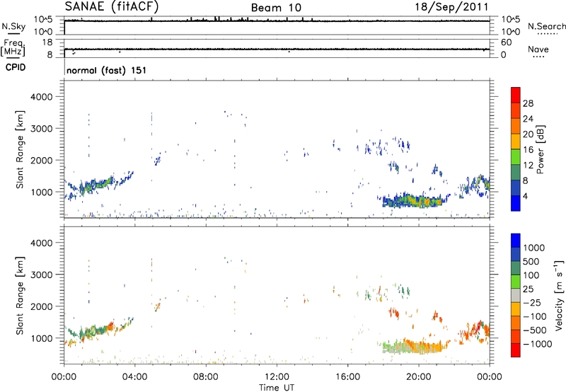Click the 04:00 time axis label
The width and height of the screenshot is (566, 392).
(134, 377)
